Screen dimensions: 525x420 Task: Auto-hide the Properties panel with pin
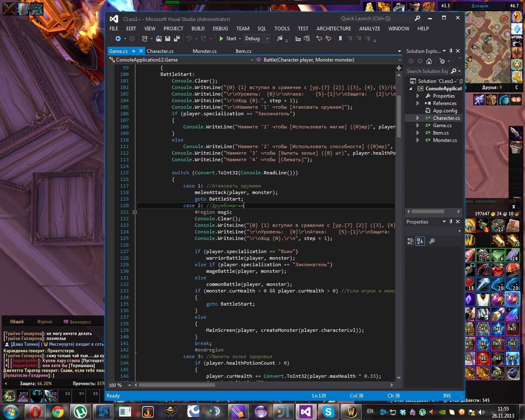451,222
